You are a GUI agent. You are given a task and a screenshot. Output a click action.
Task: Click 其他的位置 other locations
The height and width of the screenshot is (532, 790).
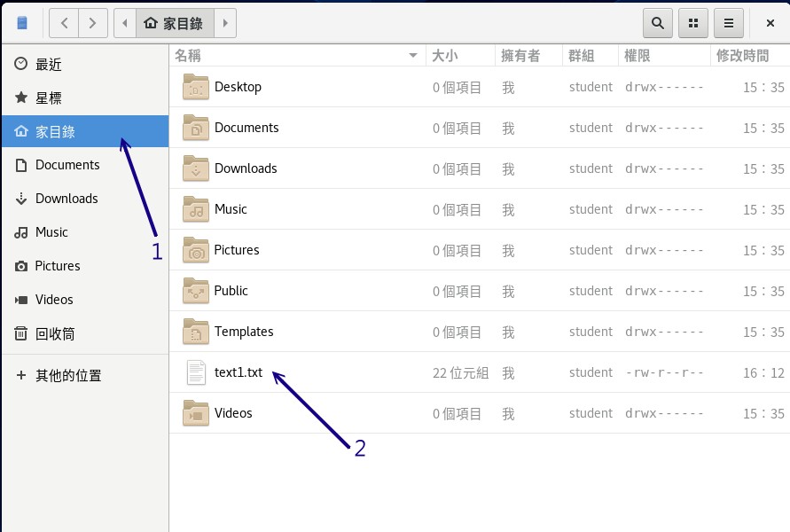[x=67, y=376]
